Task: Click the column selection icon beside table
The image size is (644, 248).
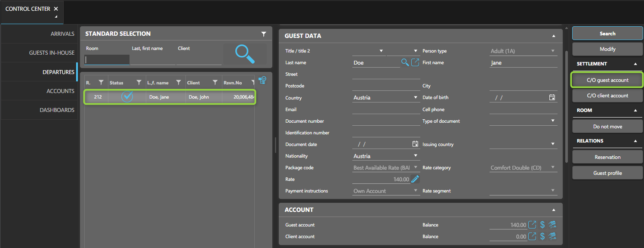Action: coord(262,81)
